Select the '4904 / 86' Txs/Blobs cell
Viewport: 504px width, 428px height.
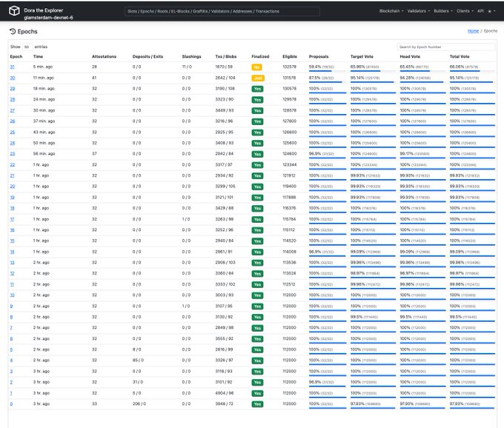click(x=225, y=393)
